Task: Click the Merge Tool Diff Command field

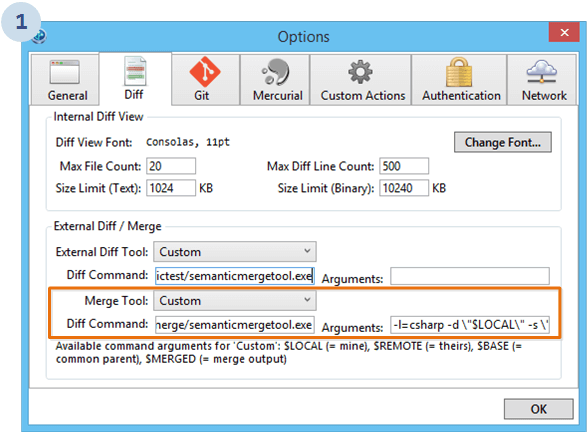Action: coord(235,325)
